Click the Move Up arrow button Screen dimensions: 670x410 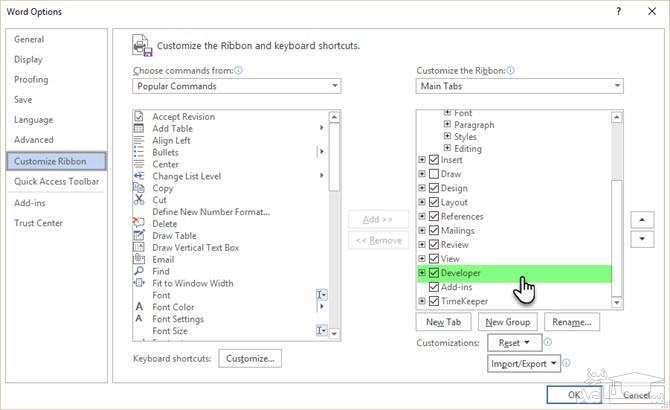[x=640, y=219]
